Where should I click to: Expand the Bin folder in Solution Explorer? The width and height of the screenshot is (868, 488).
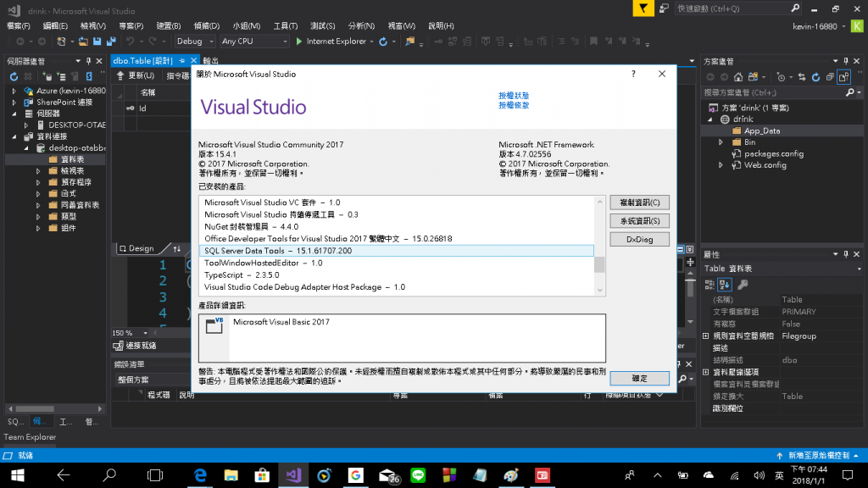721,142
